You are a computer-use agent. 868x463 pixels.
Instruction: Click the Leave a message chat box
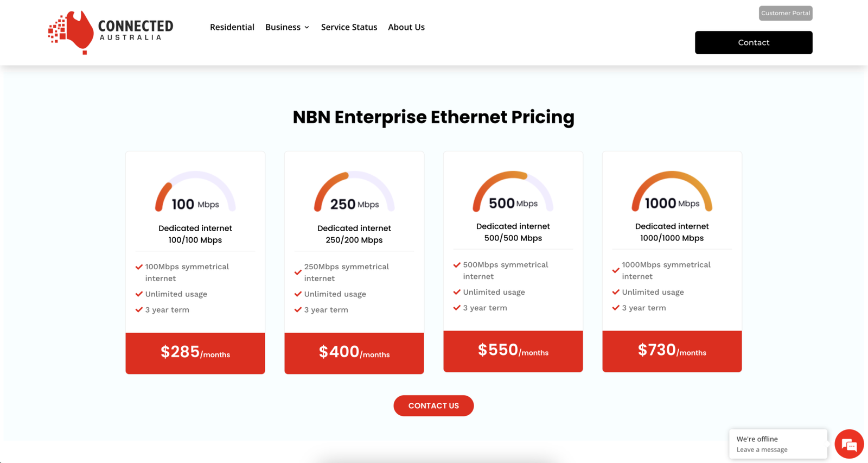tap(778, 444)
